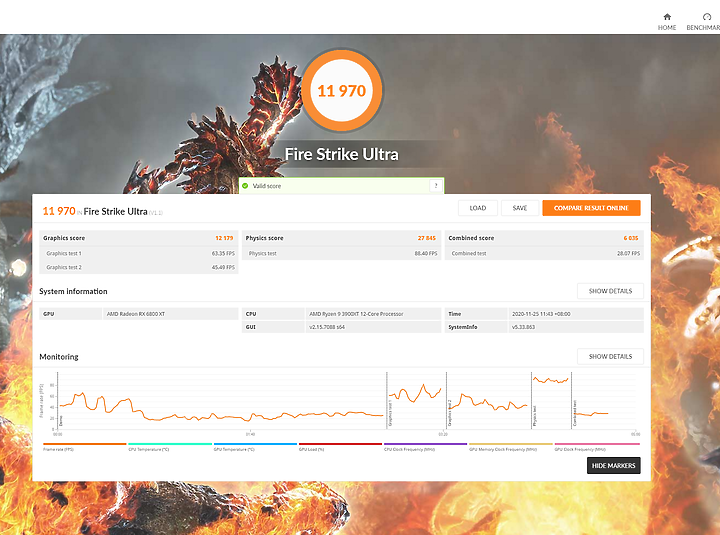
Task: Click the System information heading
Action: (x=73, y=291)
